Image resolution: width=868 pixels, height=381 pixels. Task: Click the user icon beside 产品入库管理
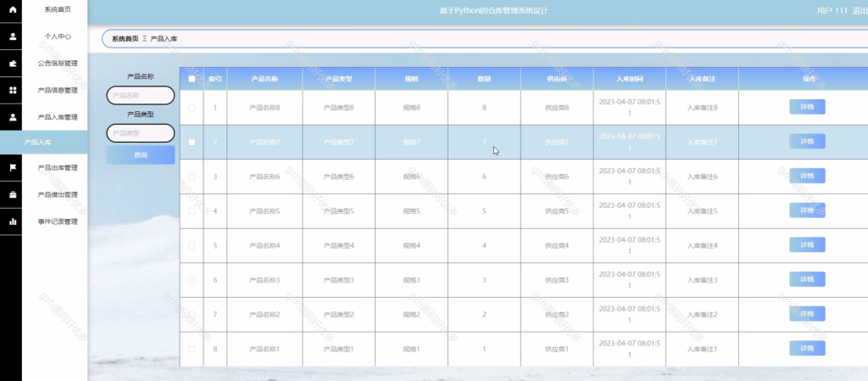click(x=13, y=117)
